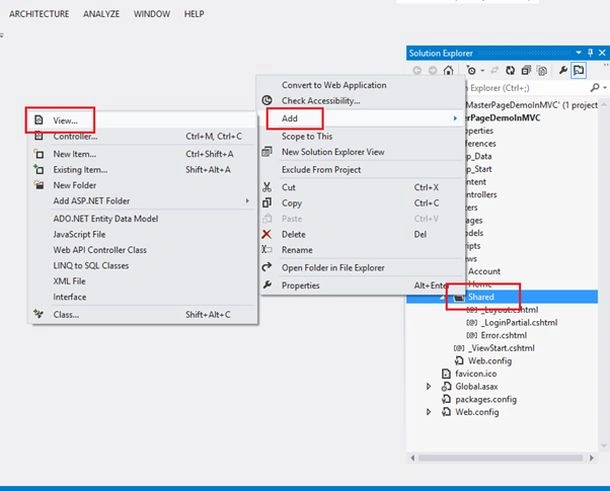Expand the bottom Web.config tree node
The height and width of the screenshot is (491, 610).
429,412
